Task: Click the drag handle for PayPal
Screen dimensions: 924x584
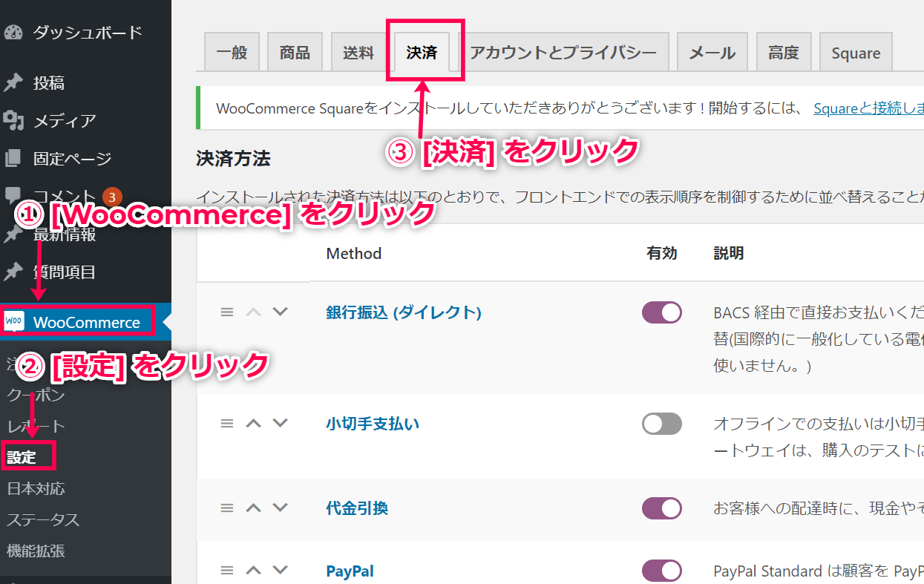Action: (227, 571)
